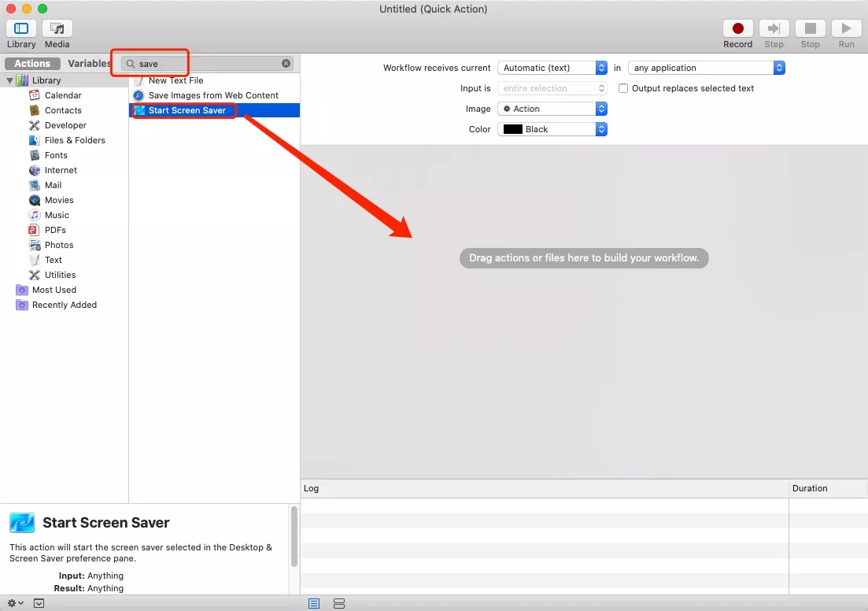This screenshot has height=611, width=868.
Task: Open the 'any application' dropdown
Action: coord(707,68)
